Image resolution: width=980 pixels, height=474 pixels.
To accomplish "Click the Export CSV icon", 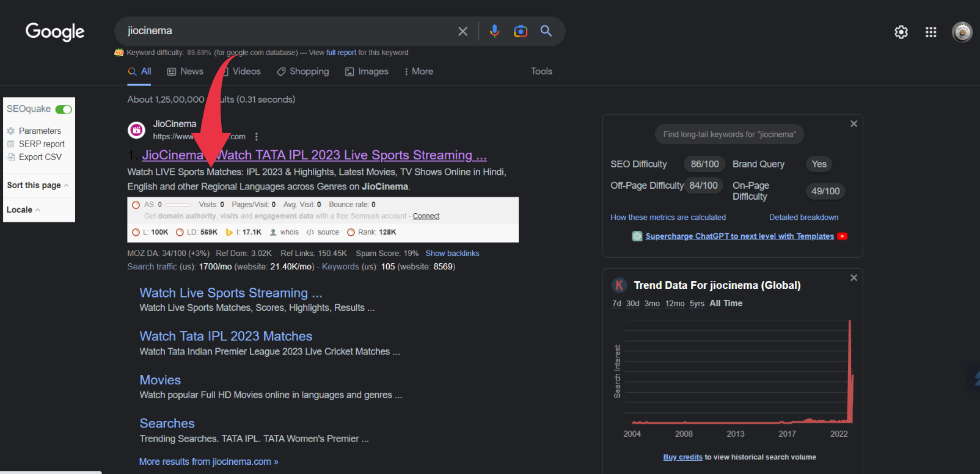I will point(10,157).
